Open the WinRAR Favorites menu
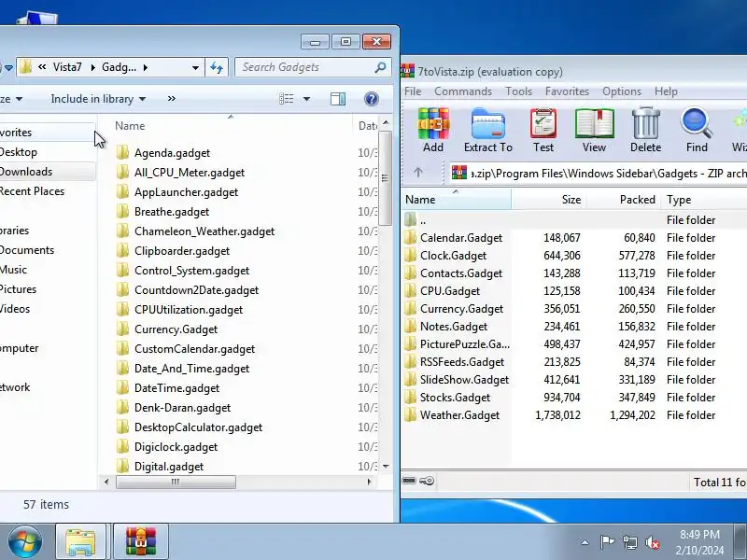Viewport: 747px width, 560px height. click(567, 91)
